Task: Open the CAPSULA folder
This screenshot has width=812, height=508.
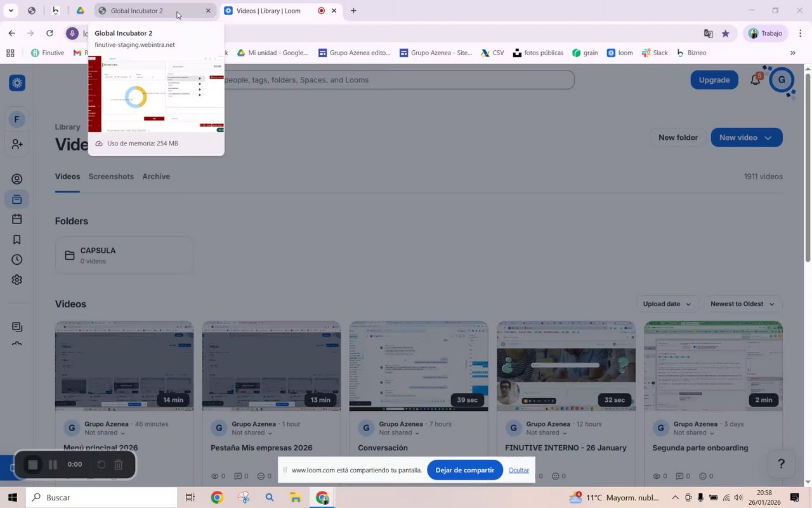Action: [x=124, y=255]
